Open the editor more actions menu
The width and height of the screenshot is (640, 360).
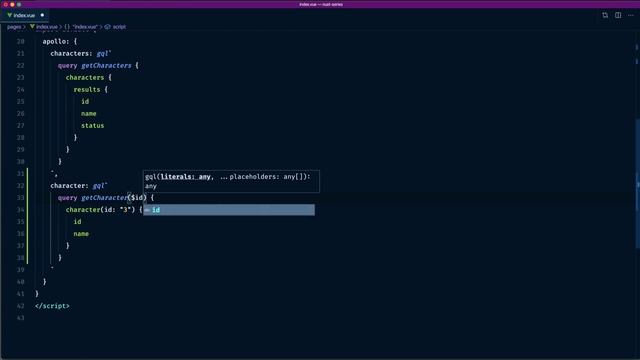[x=631, y=15]
